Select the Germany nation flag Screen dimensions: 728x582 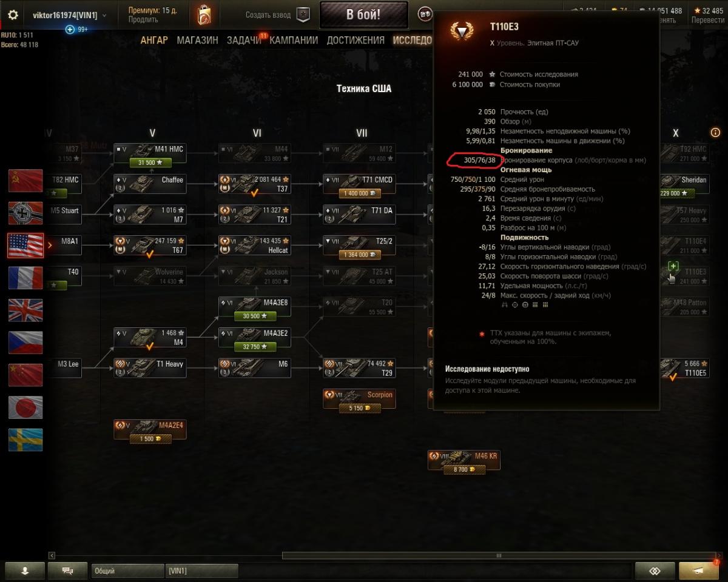[25, 213]
